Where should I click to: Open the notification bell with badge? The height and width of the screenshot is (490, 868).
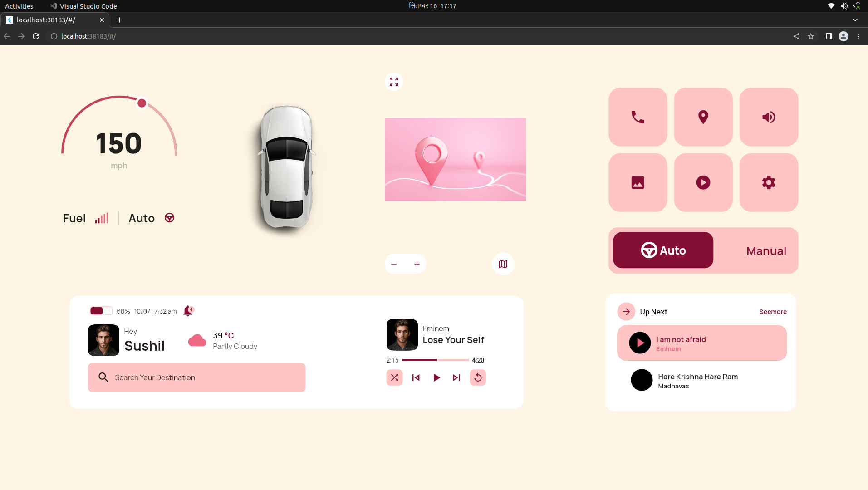188,311
